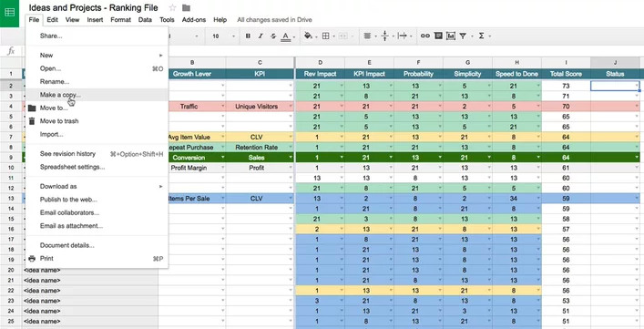
Task: Toggle bold formatting in the toolbar
Action: pyautogui.click(x=248, y=36)
